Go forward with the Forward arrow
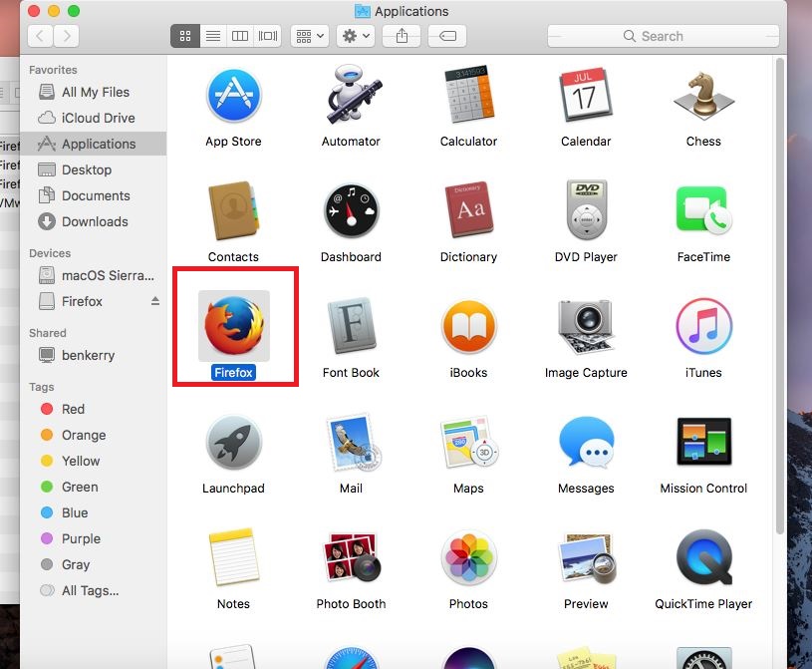Viewport: 812px width, 669px height. (67, 36)
